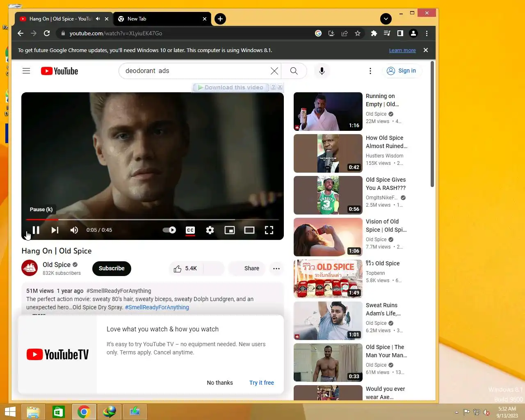Go to YouTube home via logo
This screenshot has height=420, width=525.
tap(59, 71)
